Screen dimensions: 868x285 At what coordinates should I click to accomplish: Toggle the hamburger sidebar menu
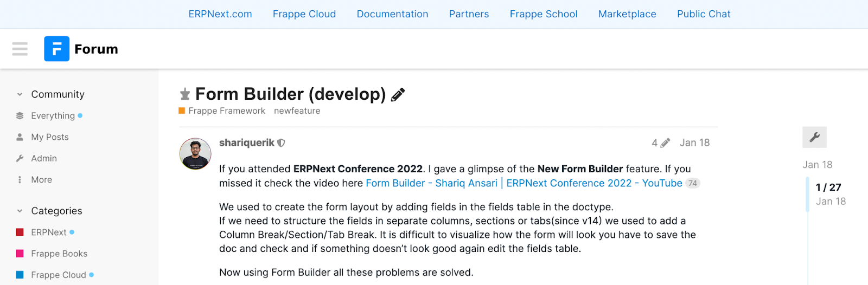pos(20,49)
